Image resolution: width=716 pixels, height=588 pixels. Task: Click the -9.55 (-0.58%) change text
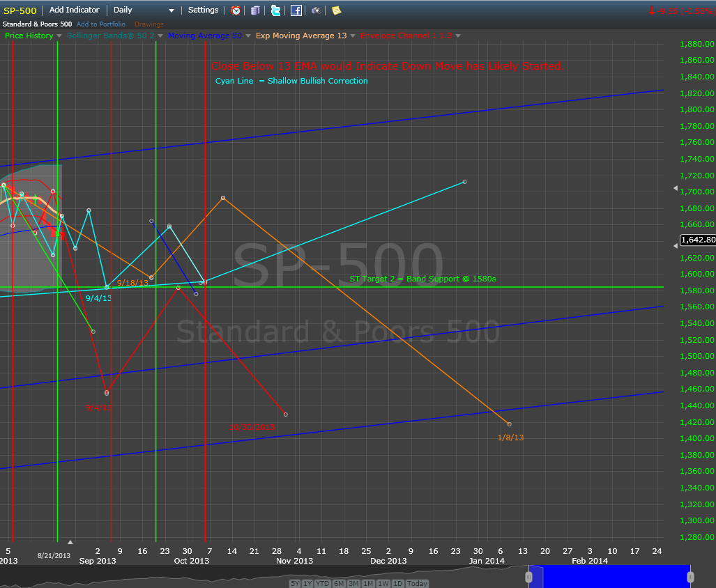(x=686, y=11)
